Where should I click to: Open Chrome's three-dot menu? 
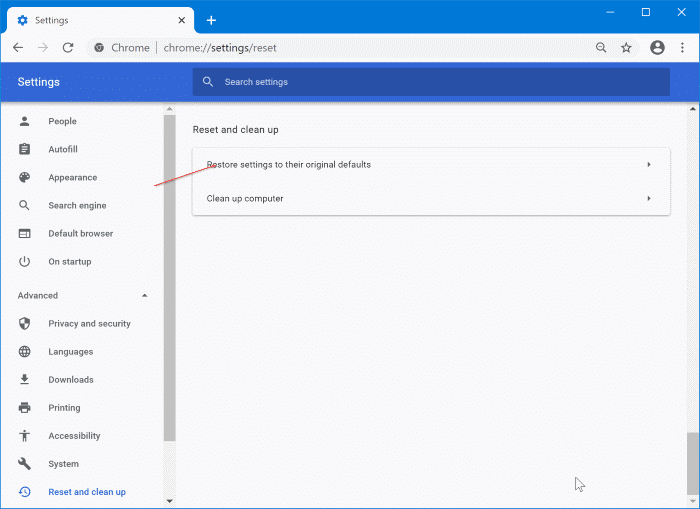(682, 47)
